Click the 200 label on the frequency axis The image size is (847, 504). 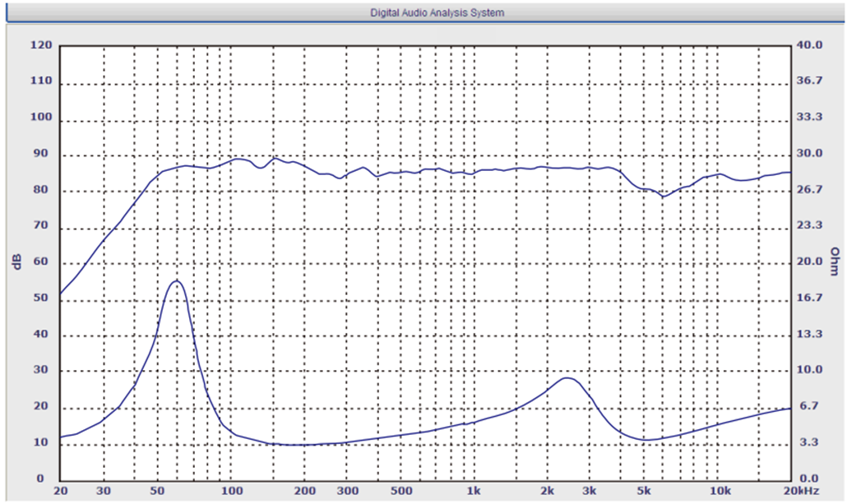pyautogui.click(x=303, y=490)
